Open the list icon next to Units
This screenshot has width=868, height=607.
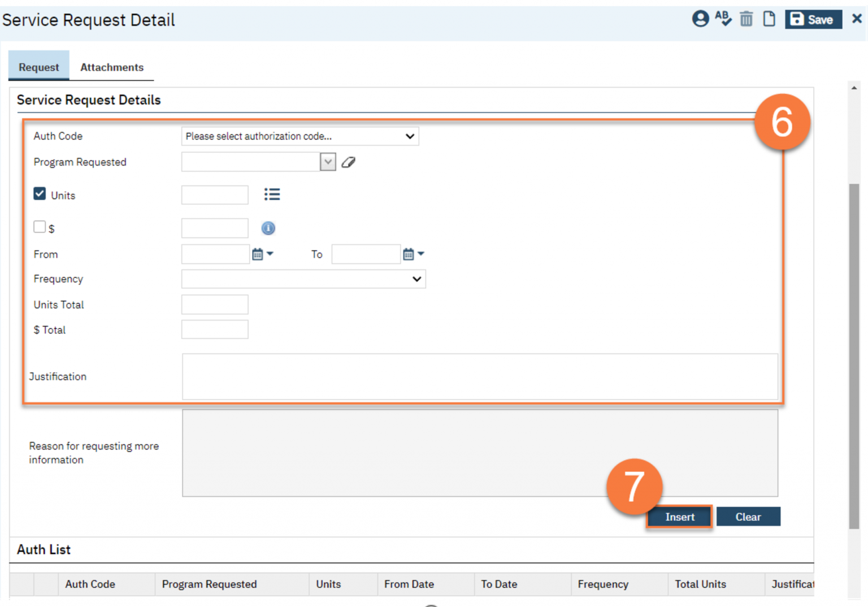272,194
